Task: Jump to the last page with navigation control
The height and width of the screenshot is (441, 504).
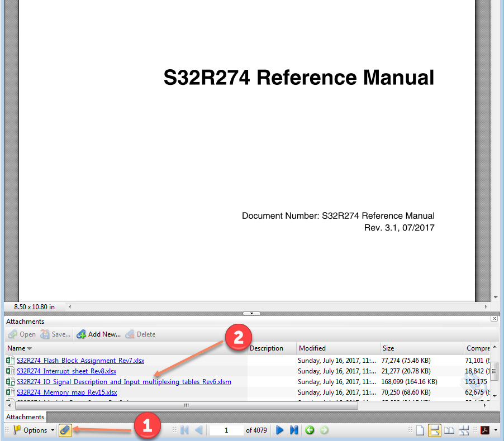Action: click(294, 430)
